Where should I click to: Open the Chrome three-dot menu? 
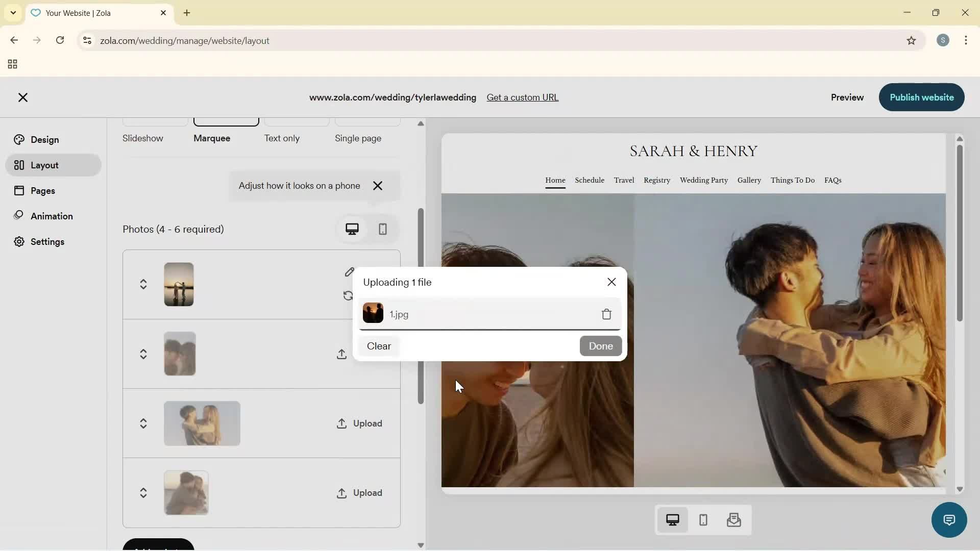click(x=967, y=40)
